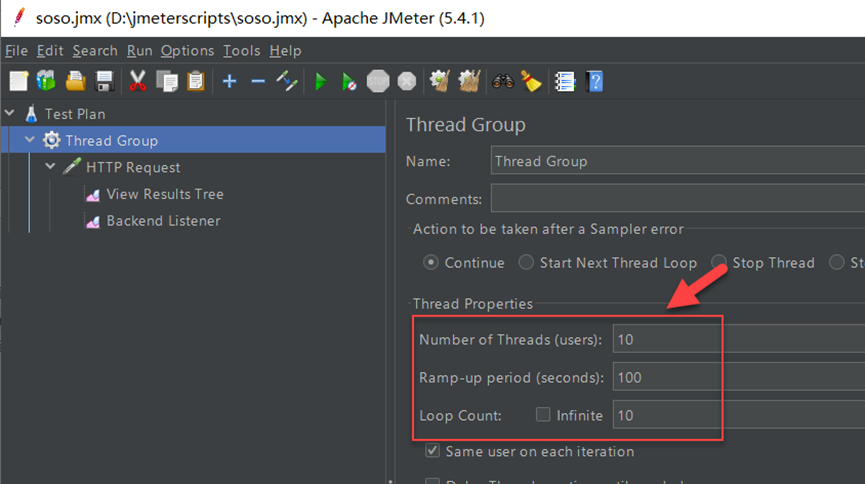Select Backend Listener node
Image resolution: width=865 pixels, height=484 pixels.
(x=163, y=221)
